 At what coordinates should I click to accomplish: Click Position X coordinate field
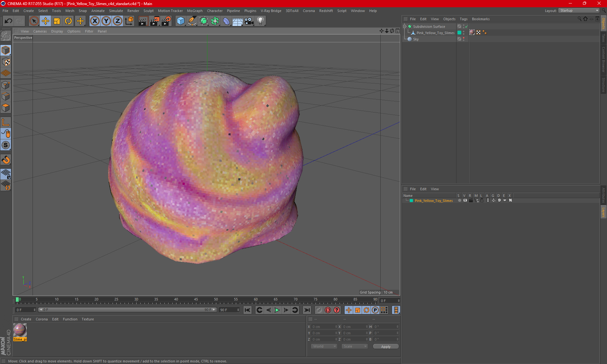tap(324, 327)
